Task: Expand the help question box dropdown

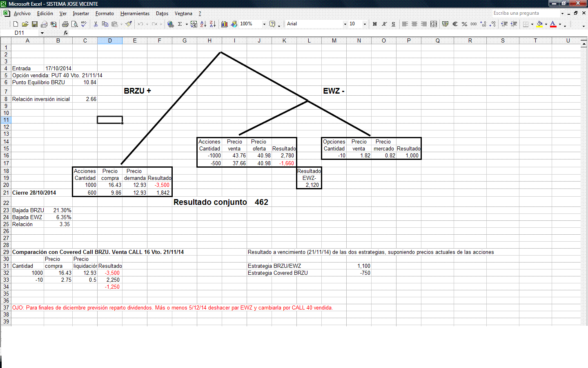Action: pyautogui.click(x=562, y=13)
